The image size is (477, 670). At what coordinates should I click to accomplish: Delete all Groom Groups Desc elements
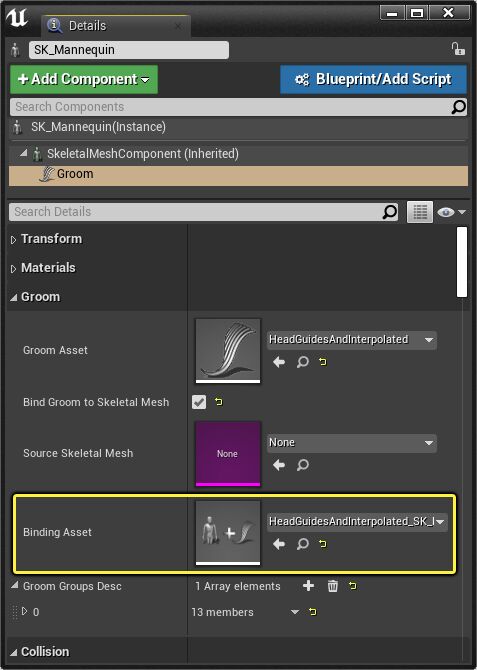point(333,586)
